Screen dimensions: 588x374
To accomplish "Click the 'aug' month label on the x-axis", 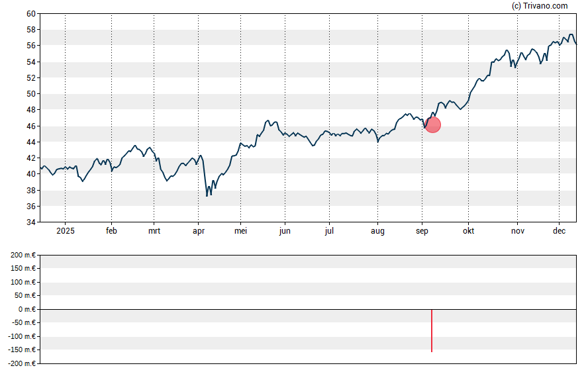I will tap(377, 231).
